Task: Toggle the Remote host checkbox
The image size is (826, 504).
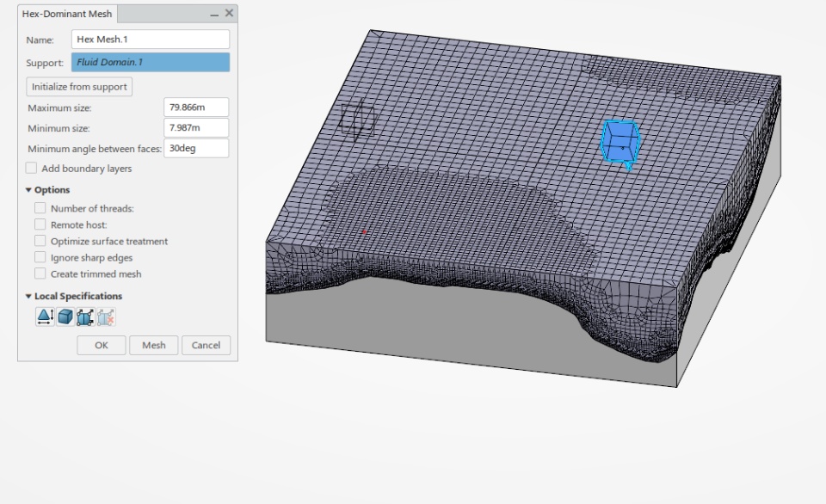Action: click(40, 224)
